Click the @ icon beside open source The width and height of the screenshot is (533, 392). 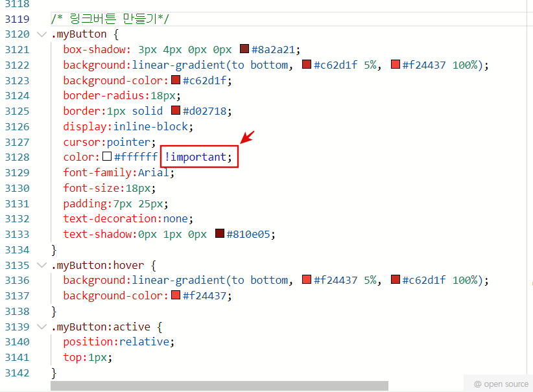[x=476, y=384]
